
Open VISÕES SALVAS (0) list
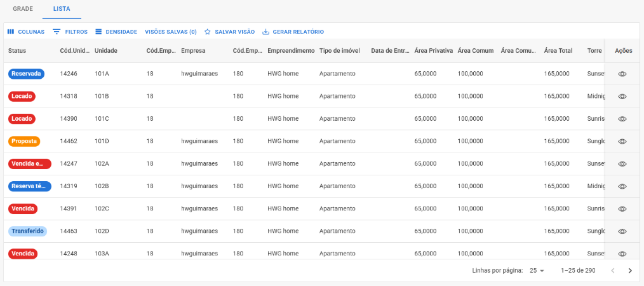(x=171, y=32)
